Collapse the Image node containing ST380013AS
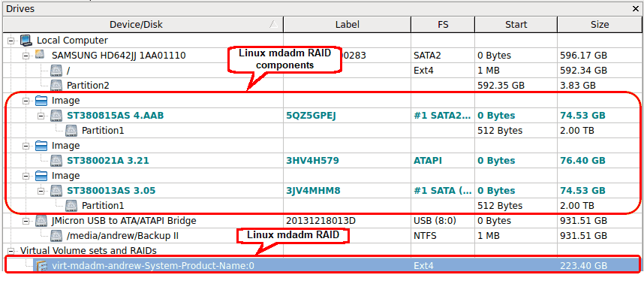 (26, 176)
